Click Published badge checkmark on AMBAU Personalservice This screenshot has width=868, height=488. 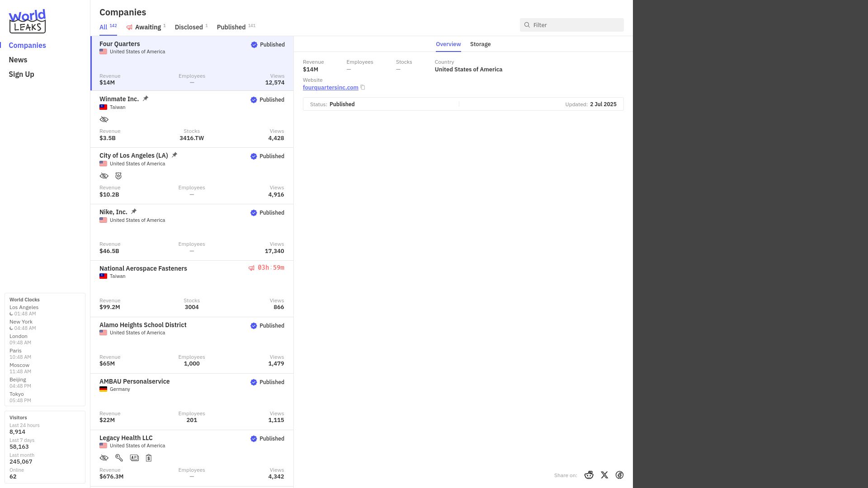[254, 382]
